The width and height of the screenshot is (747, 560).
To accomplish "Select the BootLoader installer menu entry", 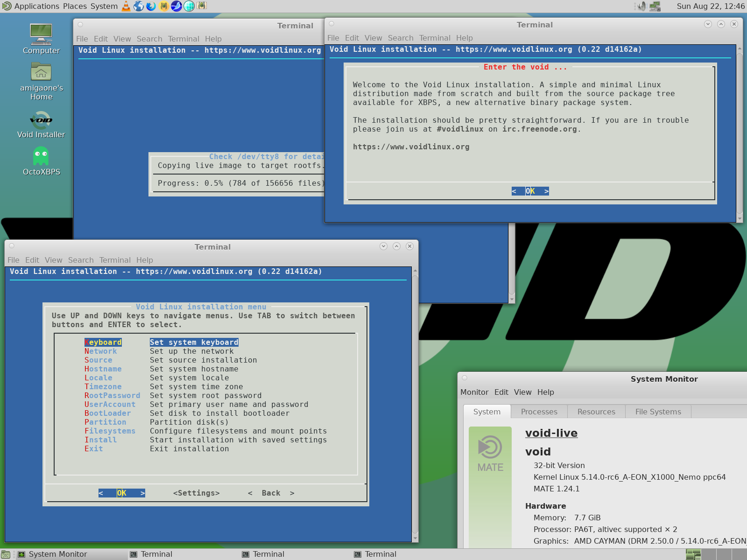I will click(x=187, y=413).
